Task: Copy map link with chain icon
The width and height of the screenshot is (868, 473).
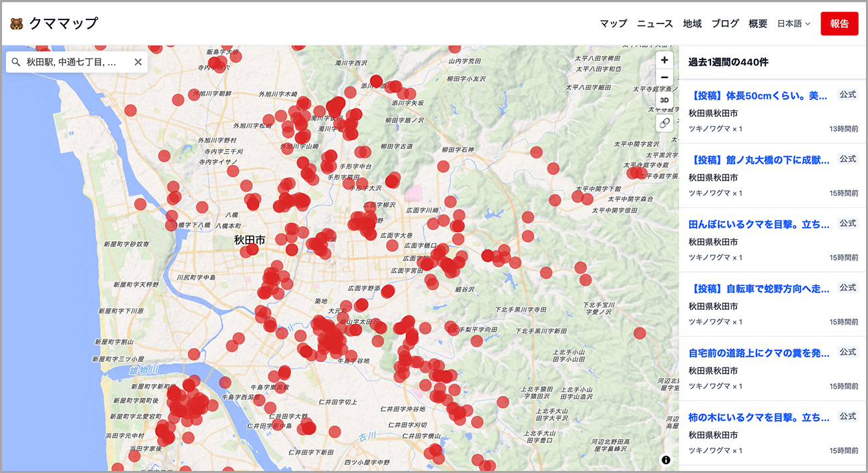Action: point(664,122)
